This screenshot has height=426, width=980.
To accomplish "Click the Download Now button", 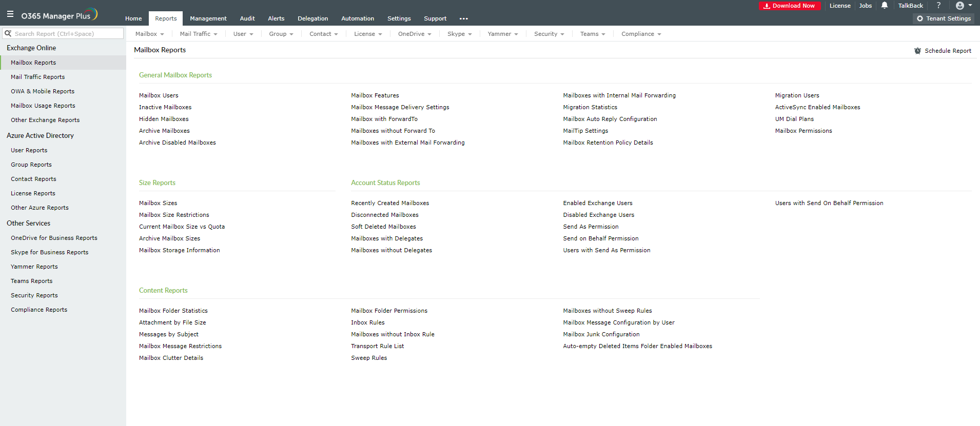I will tap(789, 6).
